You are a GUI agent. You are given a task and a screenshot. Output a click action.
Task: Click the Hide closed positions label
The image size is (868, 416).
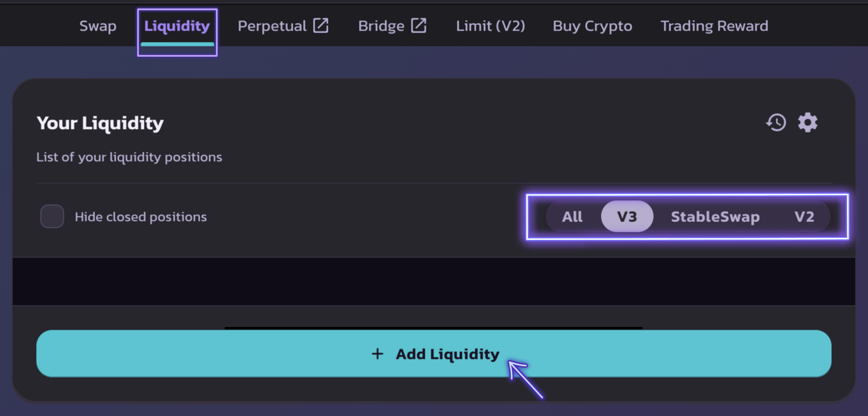pyautogui.click(x=141, y=217)
